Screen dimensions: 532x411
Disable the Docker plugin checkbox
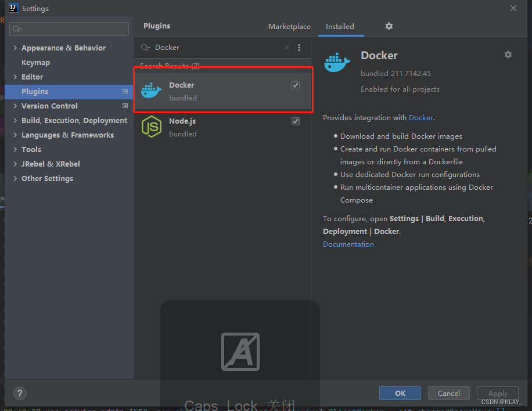pyautogui.click(x=296, y=85)
